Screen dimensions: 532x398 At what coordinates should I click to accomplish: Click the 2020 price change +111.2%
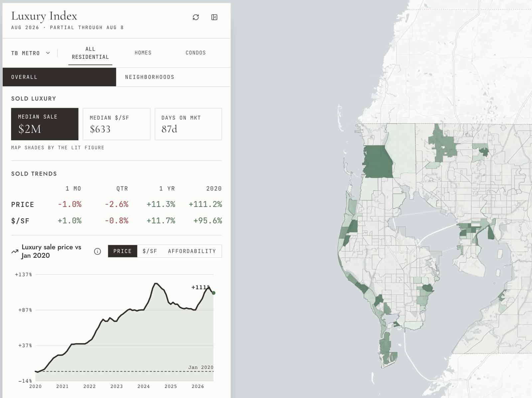205,204
